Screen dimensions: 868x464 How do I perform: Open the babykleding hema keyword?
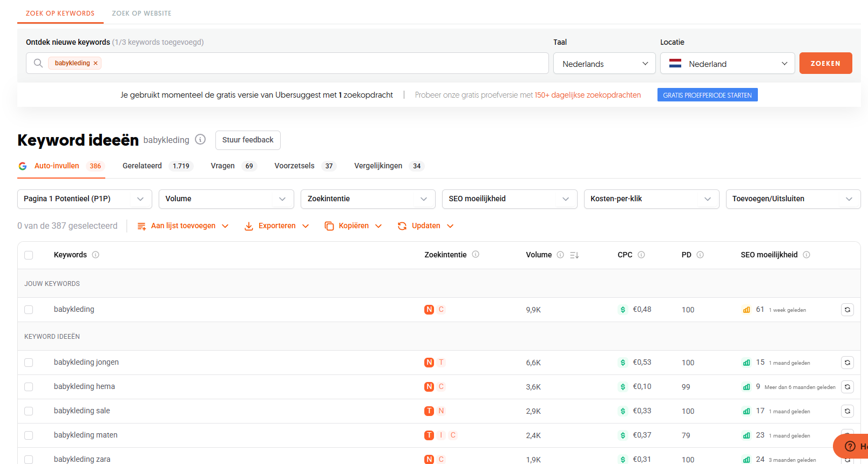(84, 386)
